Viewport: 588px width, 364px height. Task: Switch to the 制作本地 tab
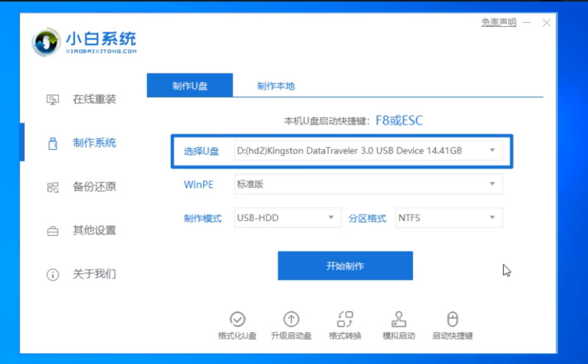[x=276, y=86]
